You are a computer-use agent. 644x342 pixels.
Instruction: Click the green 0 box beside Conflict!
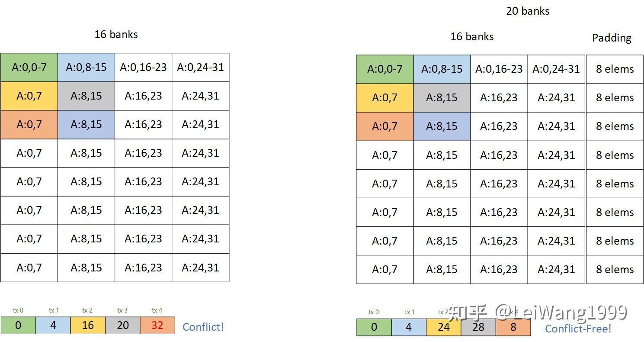click(18, 326)
